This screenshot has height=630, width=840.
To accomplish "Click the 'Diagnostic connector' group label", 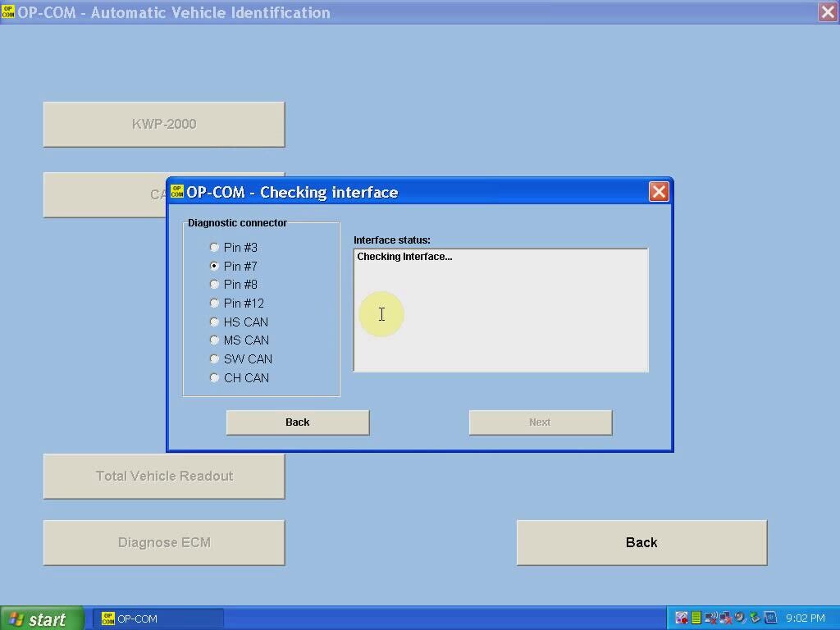I will click(x=237, y=223).
